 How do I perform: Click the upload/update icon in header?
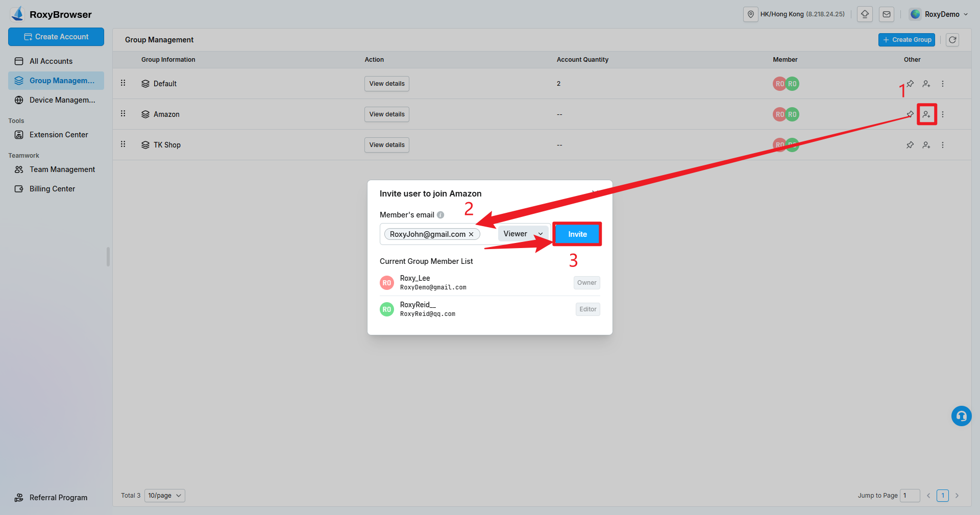click(x=865, y=14)
